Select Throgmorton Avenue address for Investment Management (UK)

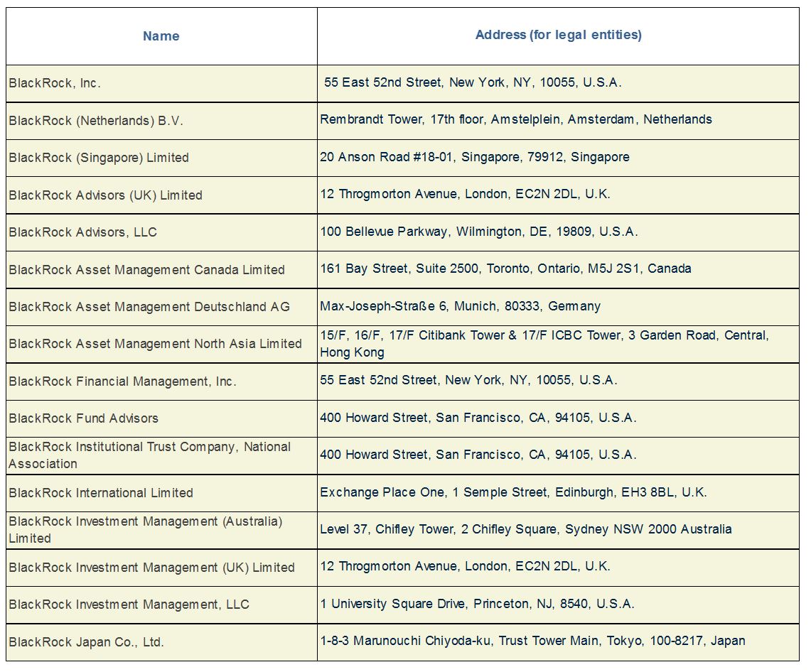(x=558, y=568)
